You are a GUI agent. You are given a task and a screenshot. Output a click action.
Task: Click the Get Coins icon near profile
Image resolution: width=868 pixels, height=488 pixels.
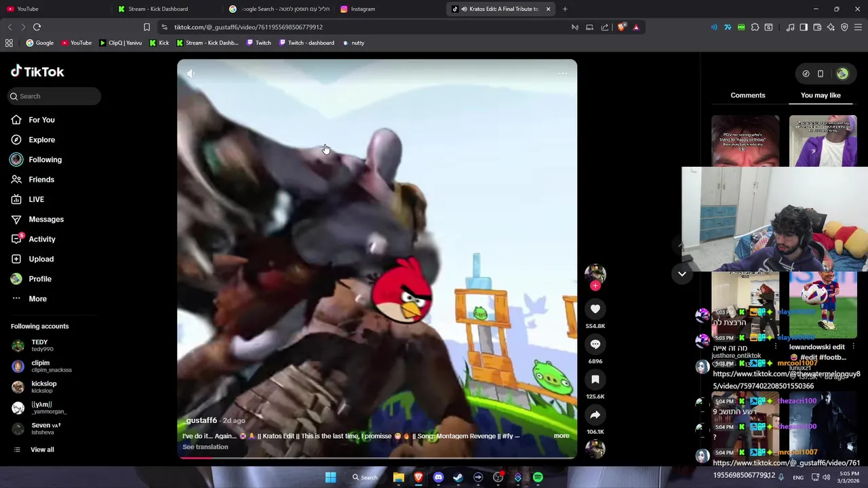806,74
